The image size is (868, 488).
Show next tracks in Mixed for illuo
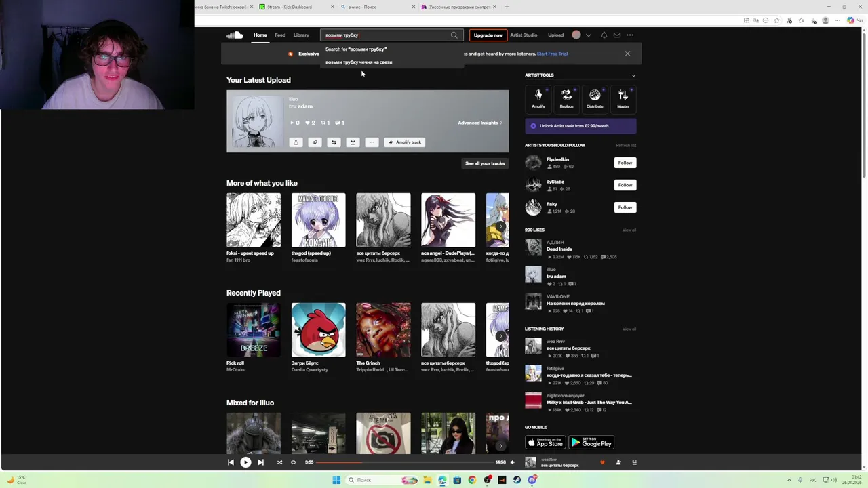point(500,446)
